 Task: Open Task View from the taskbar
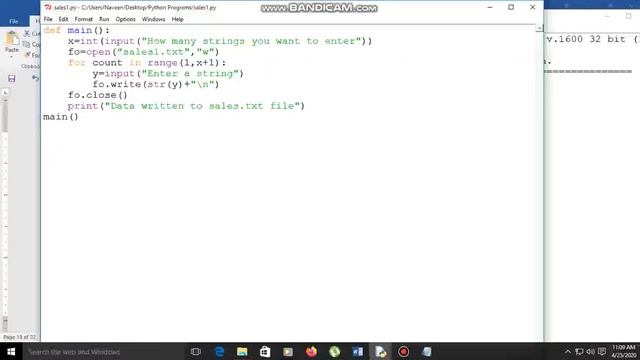[196, 351]
